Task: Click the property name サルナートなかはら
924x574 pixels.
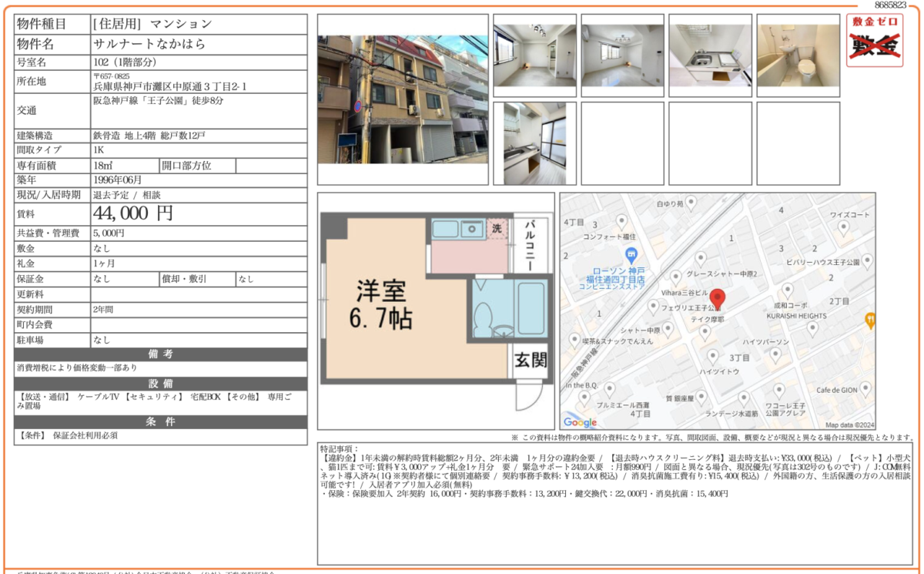Action: [x=149, y=44]
